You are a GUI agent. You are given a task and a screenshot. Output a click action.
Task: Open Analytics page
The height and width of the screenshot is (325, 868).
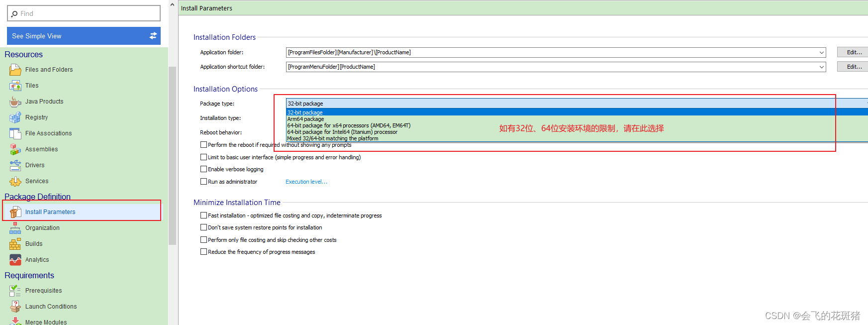click(x=37, y=260)
